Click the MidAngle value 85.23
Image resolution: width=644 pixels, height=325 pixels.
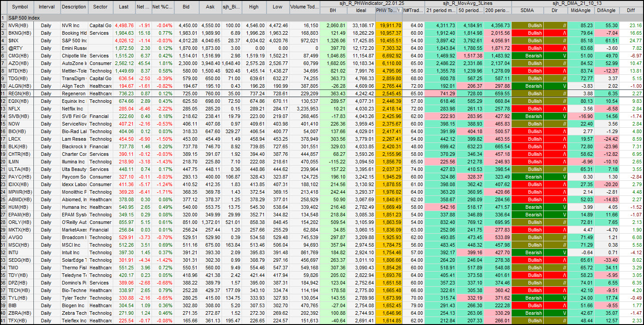point(580,25)
